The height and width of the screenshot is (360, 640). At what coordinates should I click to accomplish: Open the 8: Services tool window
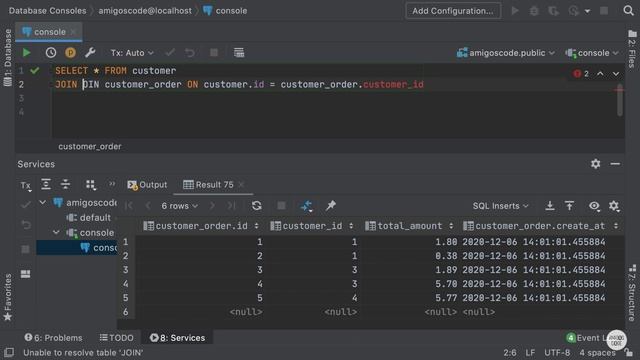(178, 338)
